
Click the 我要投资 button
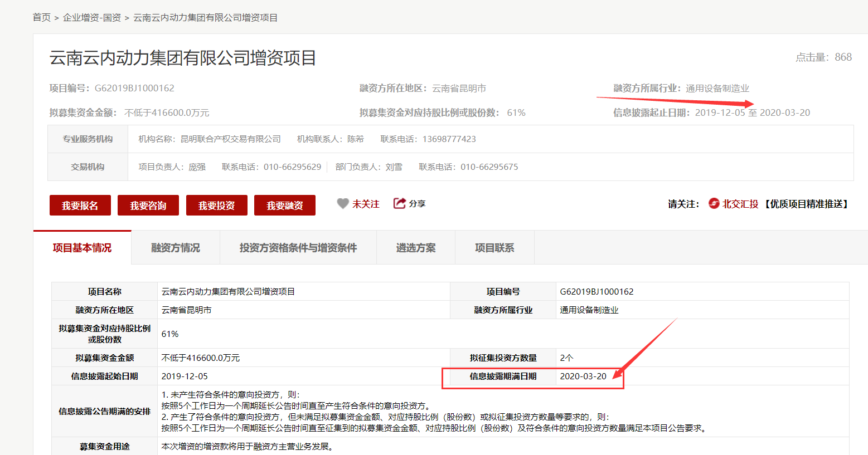(x=216, y=205)
